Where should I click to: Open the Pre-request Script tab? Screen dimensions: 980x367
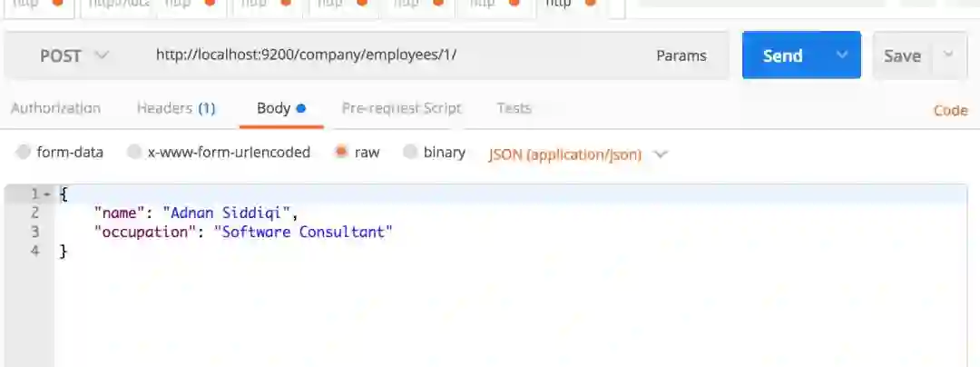coord(401,108)
